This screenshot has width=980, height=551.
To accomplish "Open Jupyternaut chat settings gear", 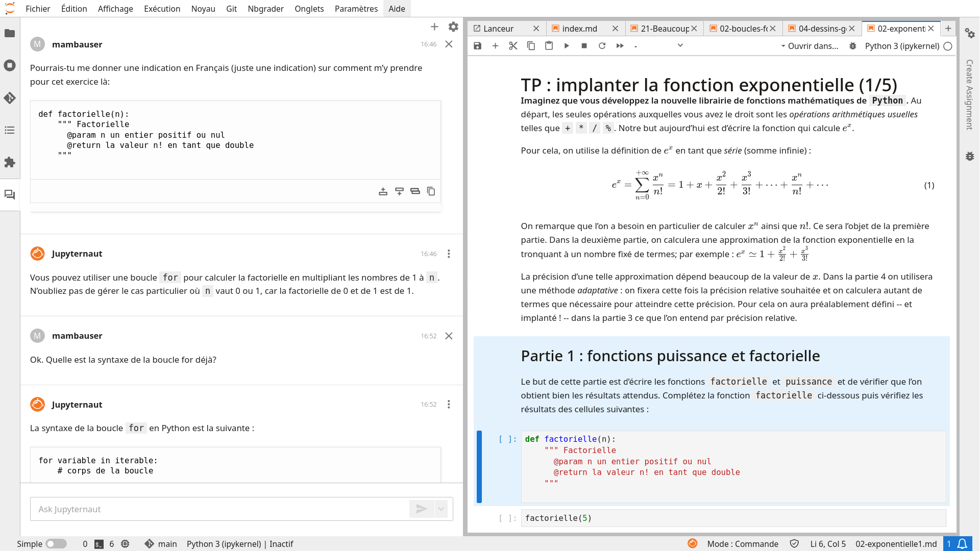I will click(453, 27).
